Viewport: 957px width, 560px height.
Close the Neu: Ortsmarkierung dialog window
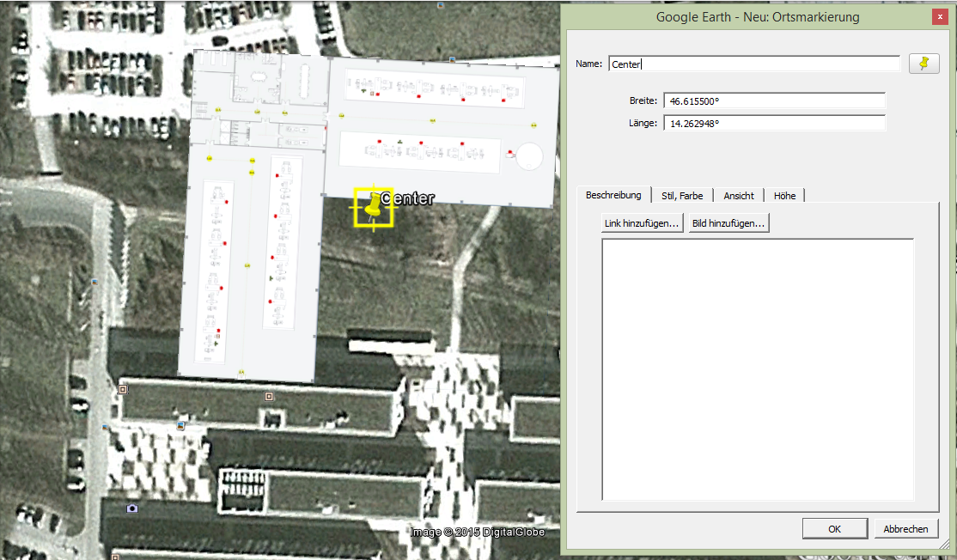tap(940, 16)
